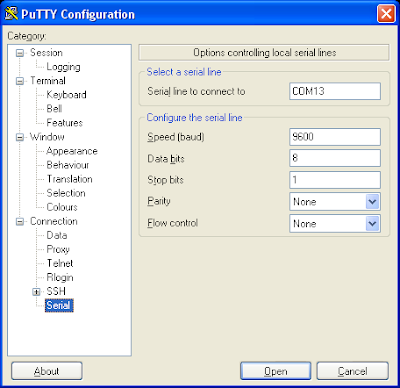Click the Speed (baud) label
The height and width of the screenshot is (388, 400).
tap(176, 137)
